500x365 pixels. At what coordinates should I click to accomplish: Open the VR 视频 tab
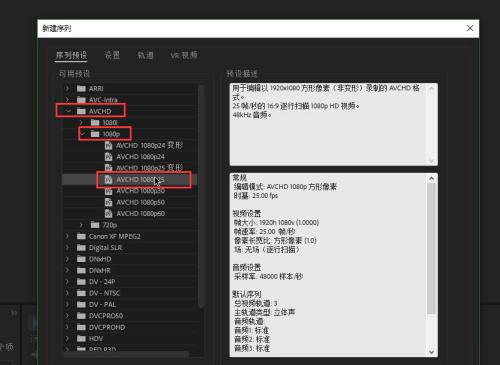click(x=184, y=55)
